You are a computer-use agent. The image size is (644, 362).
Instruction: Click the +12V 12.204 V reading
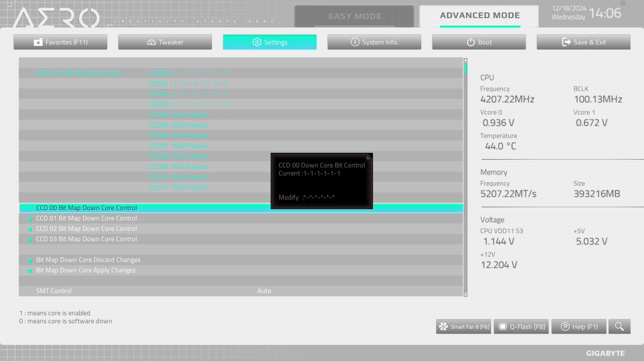pyautogui.click(x=499, y=265)
